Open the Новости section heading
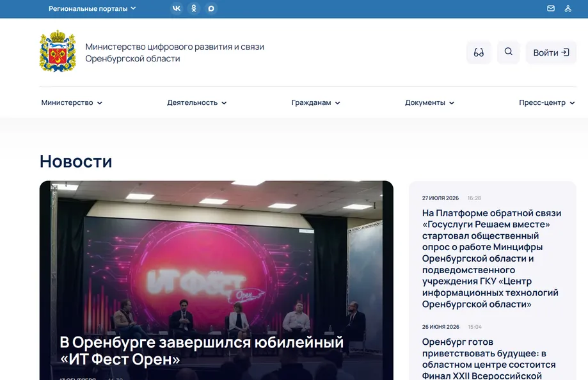The height and width of the screenshot is (380, 588). (x=75, y=161)
